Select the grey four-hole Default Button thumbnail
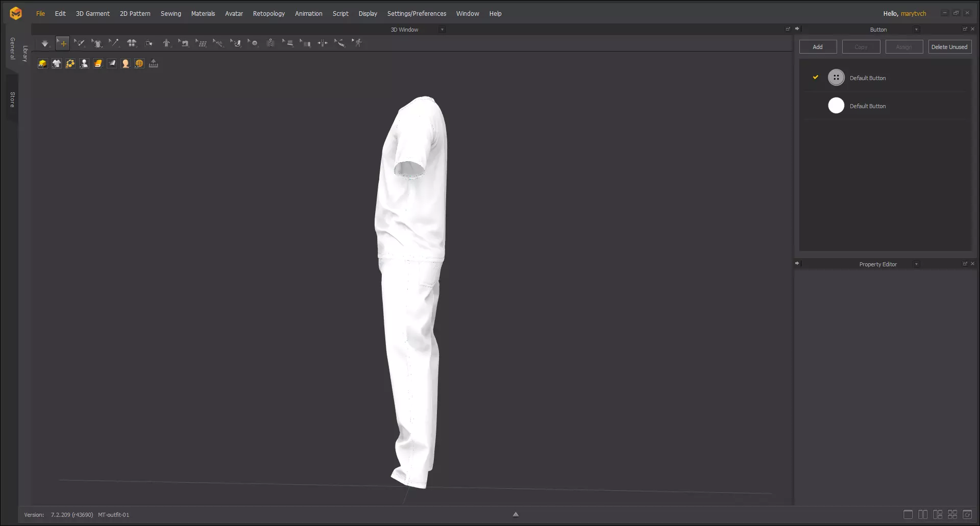The image size is (980, 526). (x=836, y=78)
